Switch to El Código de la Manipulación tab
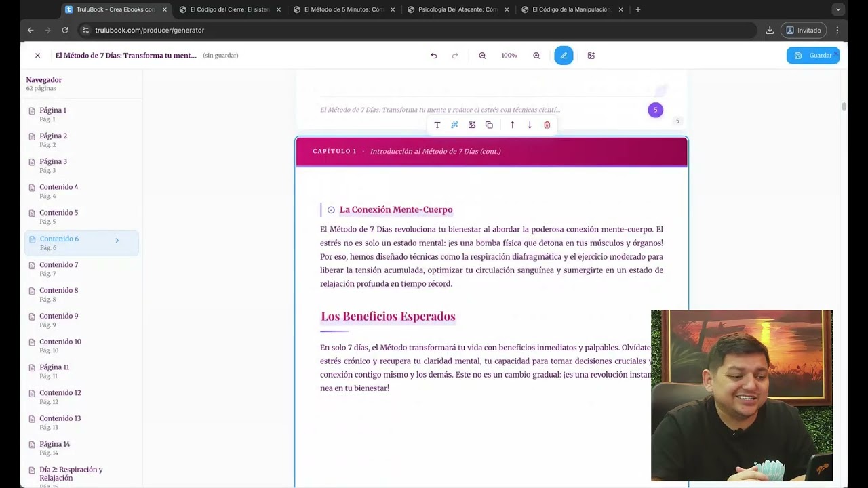The height and width of the screenshot is (488, 868). (x=572, y=9)
